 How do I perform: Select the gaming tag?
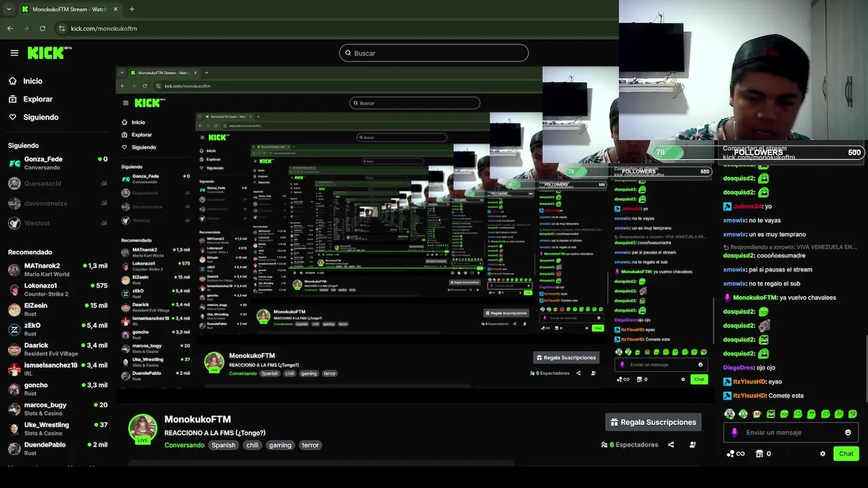point(280,445)
